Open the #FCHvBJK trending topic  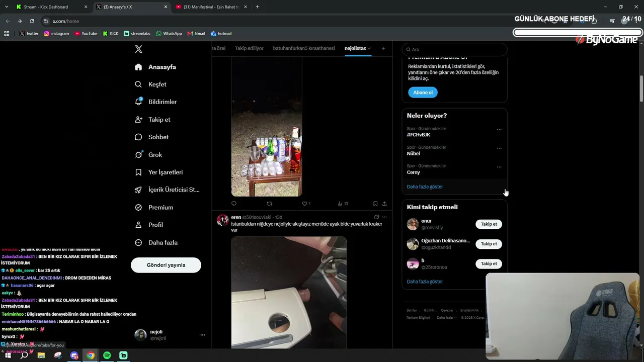[x=419, y=135]
